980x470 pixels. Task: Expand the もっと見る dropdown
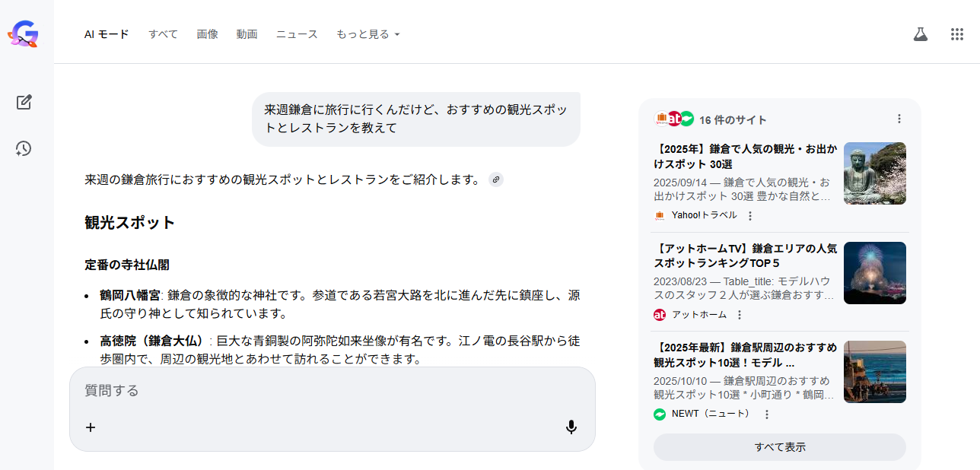coord(368,34)
